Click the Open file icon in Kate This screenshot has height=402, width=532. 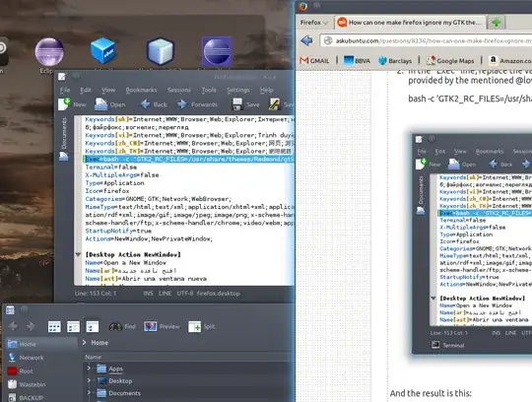point(100,104)
